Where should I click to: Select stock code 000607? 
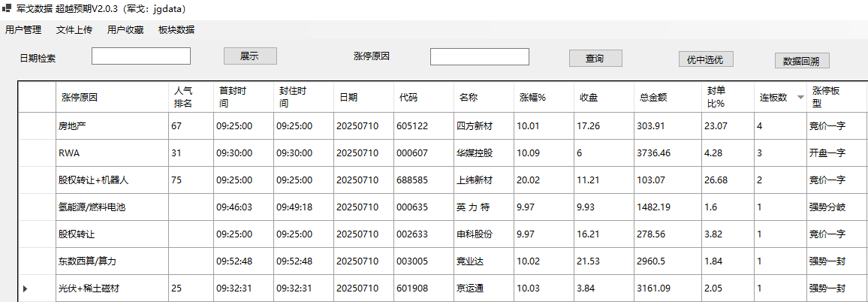pos(423,153)
